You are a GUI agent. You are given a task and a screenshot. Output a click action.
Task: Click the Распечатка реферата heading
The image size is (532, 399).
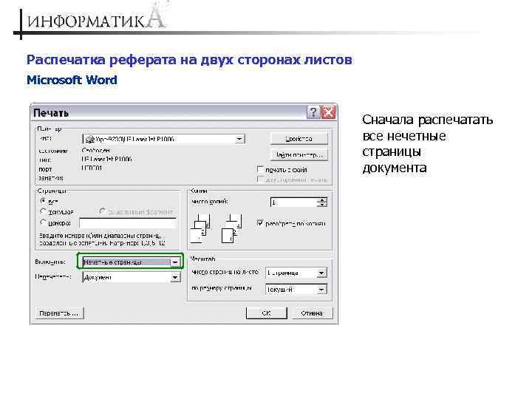click(x=189, y=60)
